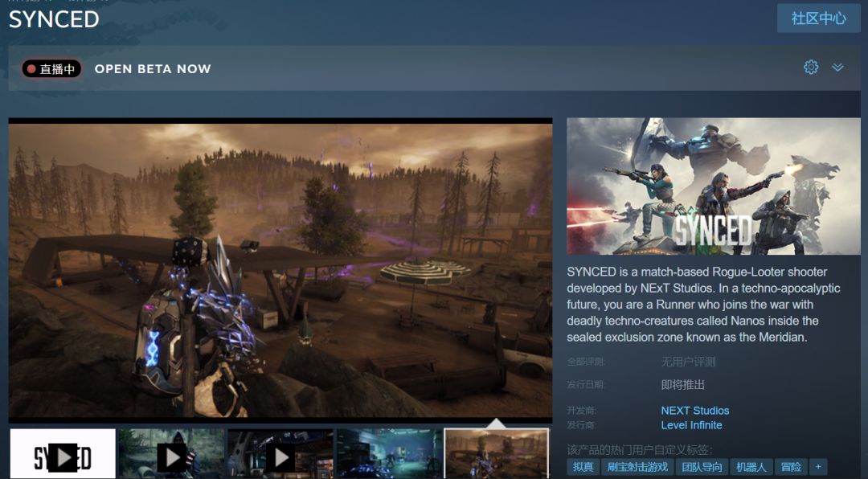868x479 pixels.
Task: Click the SYNCED header capsule image
Action: coord(714,186)
